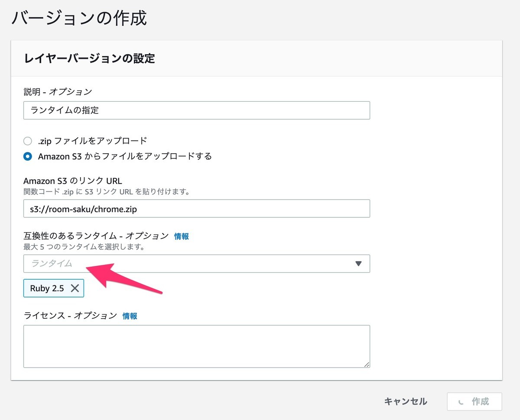
Task: Open 情報 link beside 互換性のあるランタイム
Action: 182,236
